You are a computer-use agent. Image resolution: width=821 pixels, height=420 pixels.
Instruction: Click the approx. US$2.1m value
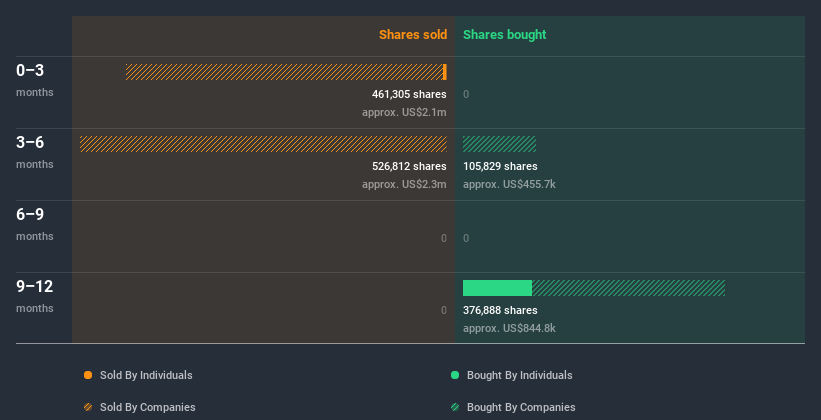(404, 112)
